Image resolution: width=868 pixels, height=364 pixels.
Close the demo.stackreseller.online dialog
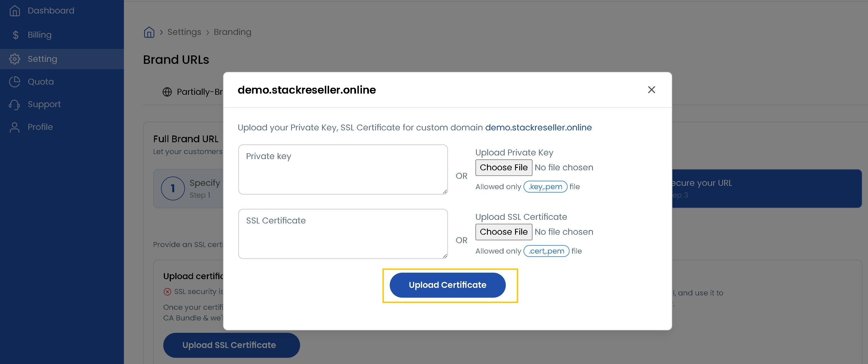(x=651, y=90)
